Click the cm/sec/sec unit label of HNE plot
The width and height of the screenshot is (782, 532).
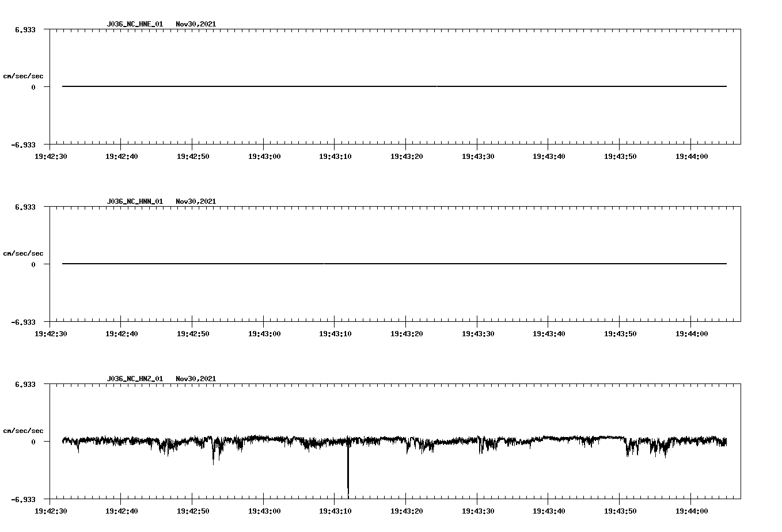coord(23,76)
